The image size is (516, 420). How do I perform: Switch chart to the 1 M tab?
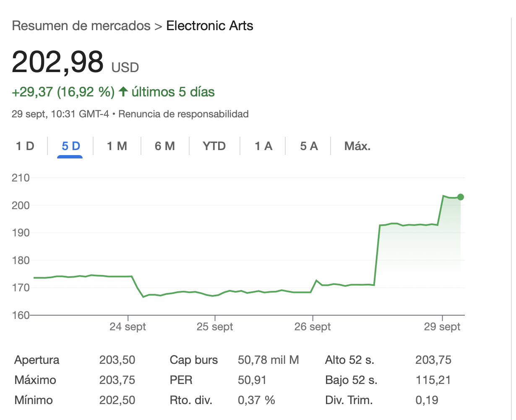point(117,146)
